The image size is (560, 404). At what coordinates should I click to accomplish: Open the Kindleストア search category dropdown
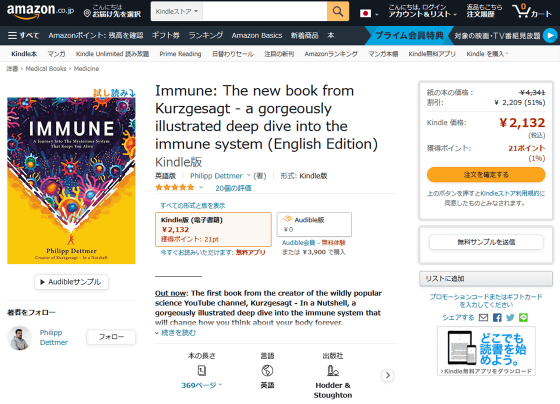[177, 11]
